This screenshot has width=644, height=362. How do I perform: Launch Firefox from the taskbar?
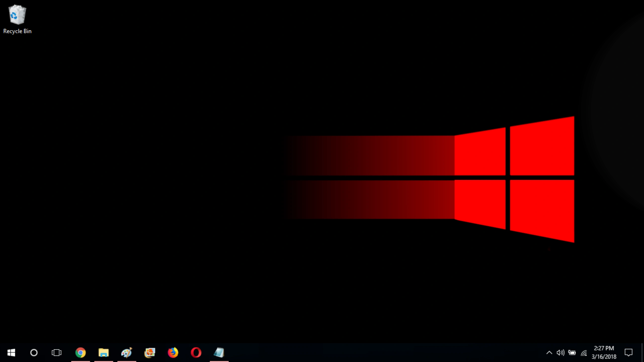click(173, 353)
